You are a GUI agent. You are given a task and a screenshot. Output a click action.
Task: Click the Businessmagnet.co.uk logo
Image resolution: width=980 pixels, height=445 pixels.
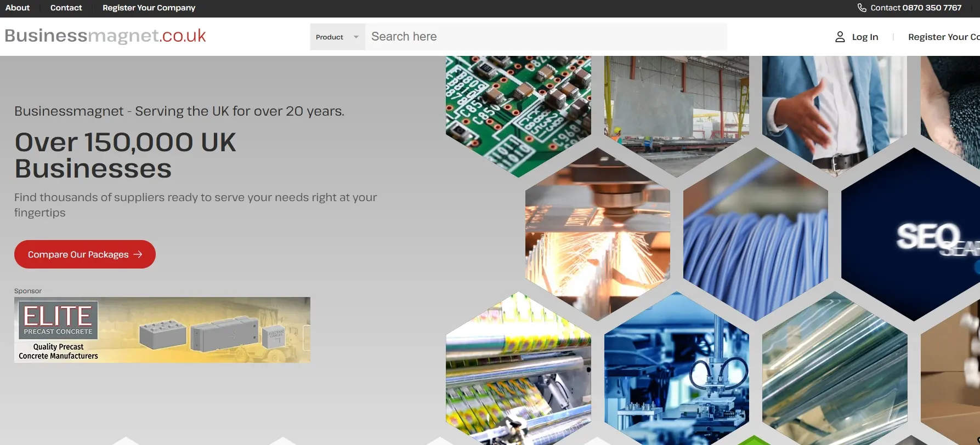(x=105, y=36)
